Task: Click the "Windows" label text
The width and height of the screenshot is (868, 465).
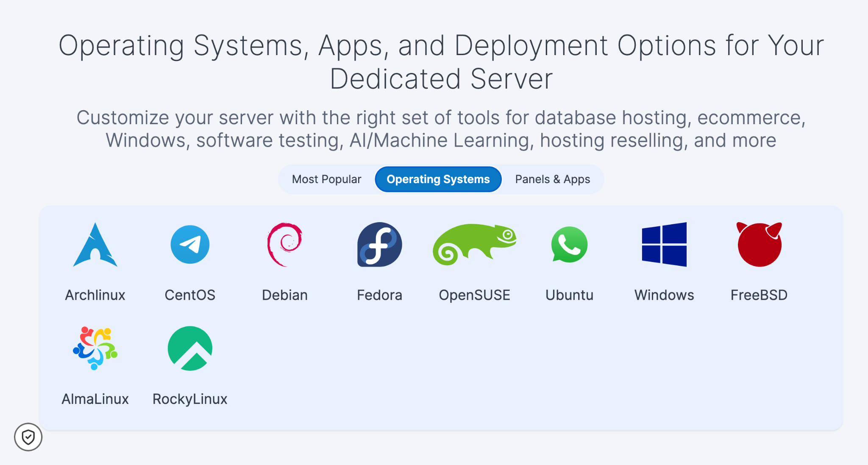Action: tap(664, 295)
